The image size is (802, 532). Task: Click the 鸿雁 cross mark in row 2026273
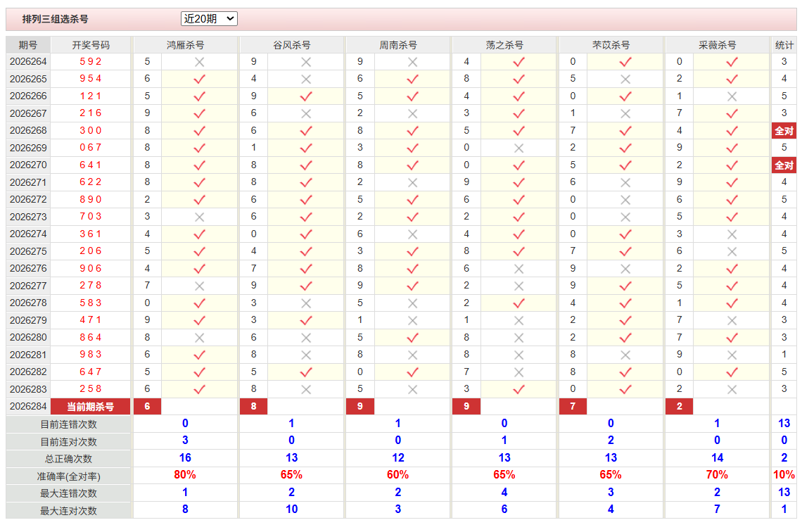200,217
